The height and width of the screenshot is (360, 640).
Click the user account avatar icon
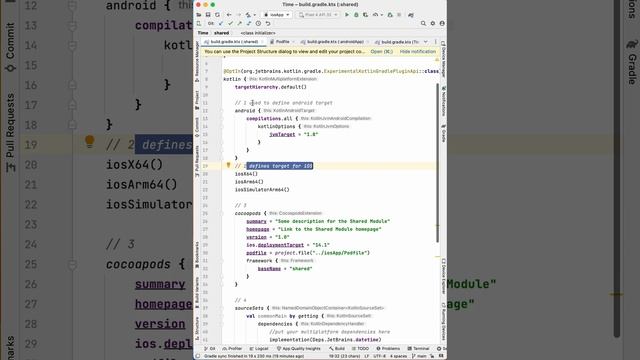tap(442, 24)
